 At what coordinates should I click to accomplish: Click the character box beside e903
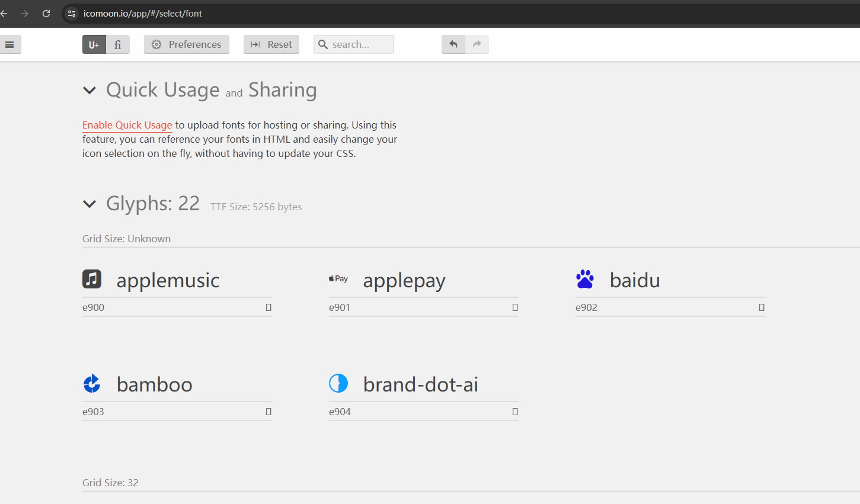pyautogui.click(x=268, y=412)
